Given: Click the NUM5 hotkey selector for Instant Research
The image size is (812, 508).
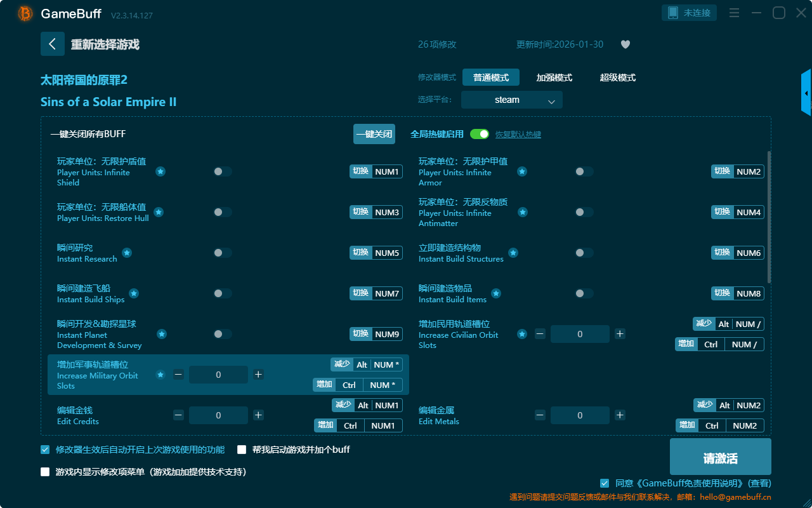Looking at the screenshot, I should tap(387, 253).
